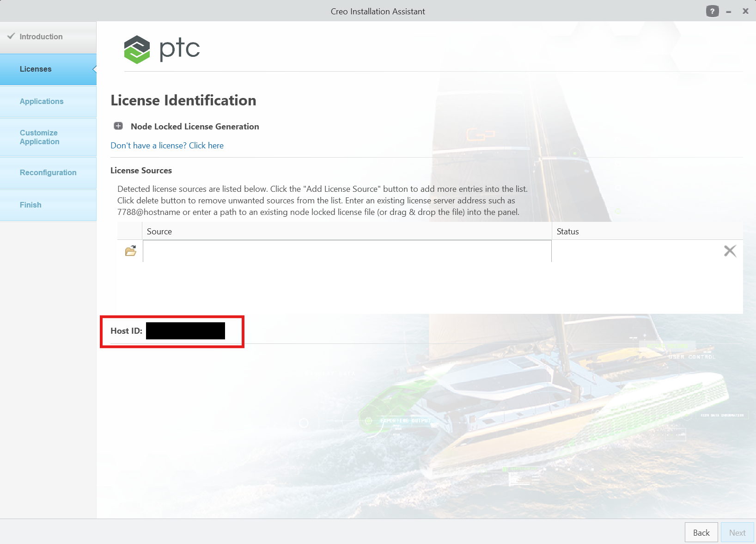Click the "License Identification" heading
756x544 pixels.
[x=183, y=100]
